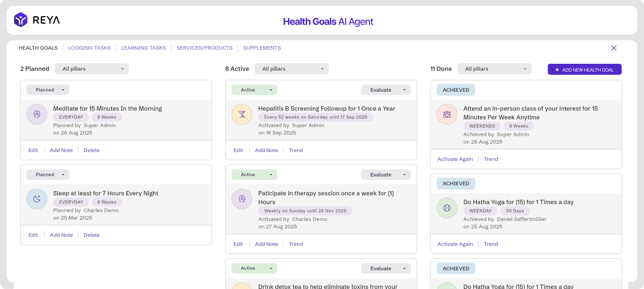Screen dimensions: 644x289
Task: Open the Active column pillars filter
Action: [x=291, y=69]
